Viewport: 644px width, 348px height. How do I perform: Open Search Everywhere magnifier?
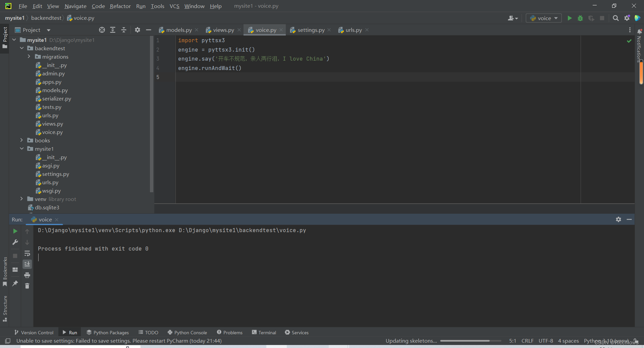coord(616,18)
